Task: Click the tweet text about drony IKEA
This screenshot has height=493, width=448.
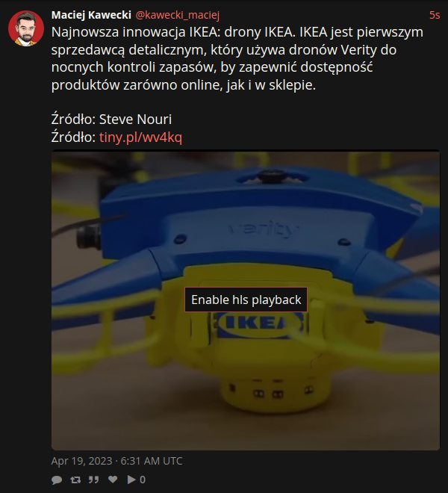Action: click(237, 58)
